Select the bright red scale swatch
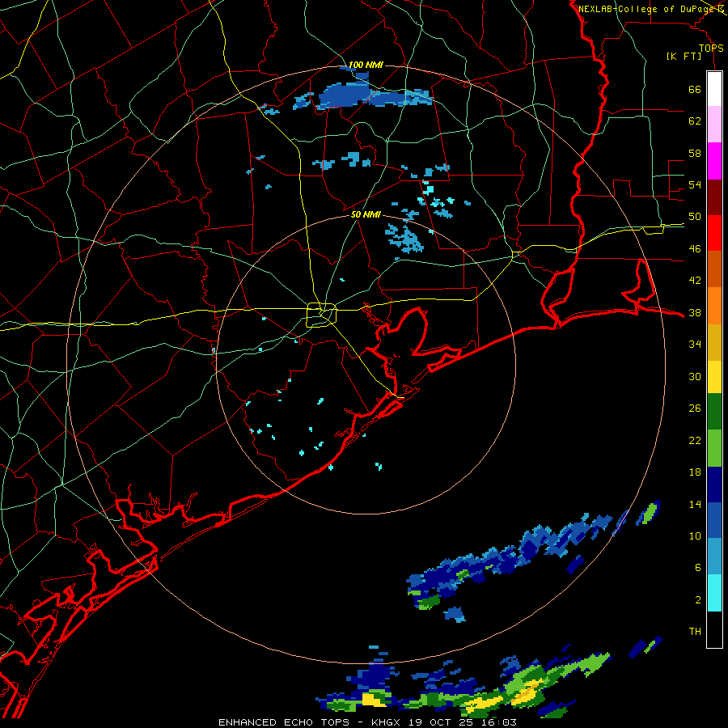Viewport: 728px width, 728px height. 714,233
